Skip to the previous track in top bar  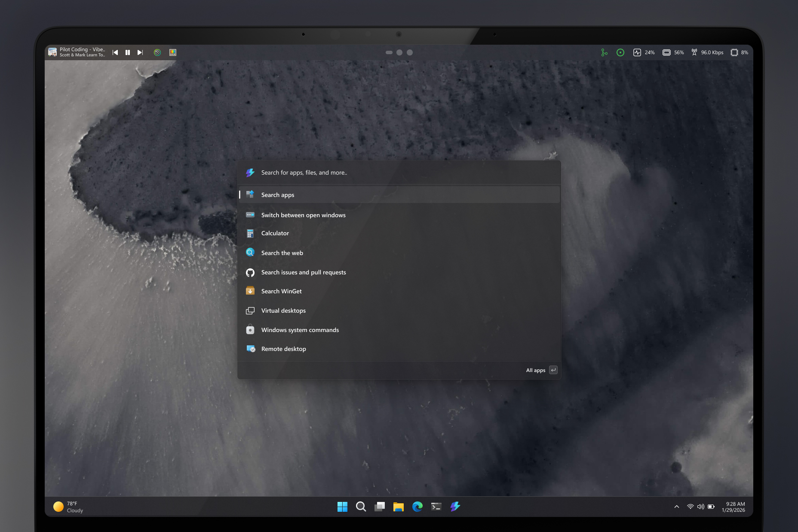tap(115, 52)
